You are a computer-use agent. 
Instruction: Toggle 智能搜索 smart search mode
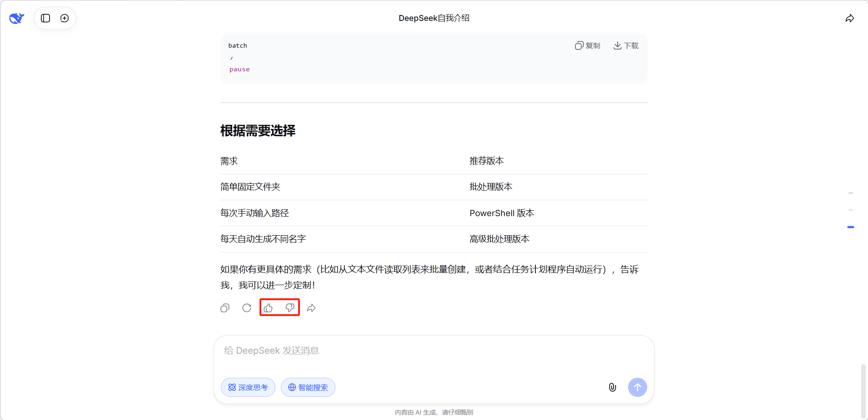[x=308, y=387]
